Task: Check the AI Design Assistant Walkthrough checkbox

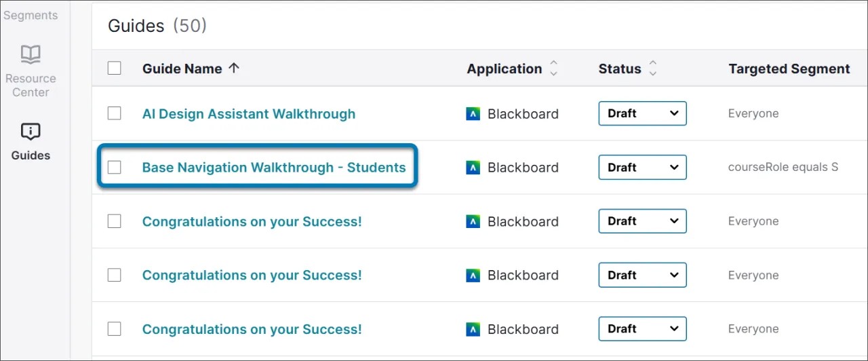Action: click(115, 113)
